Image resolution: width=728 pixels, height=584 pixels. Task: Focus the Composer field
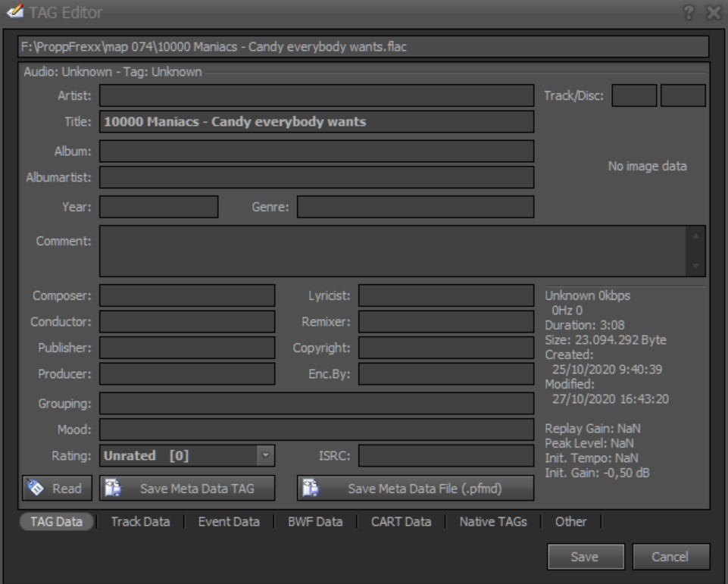[187, 295]
